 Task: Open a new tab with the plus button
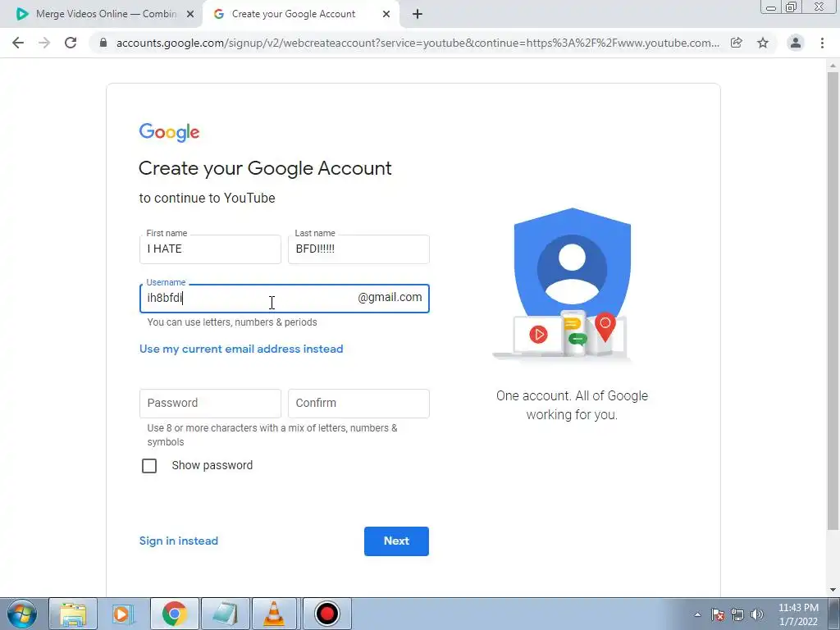click(418, 14)
